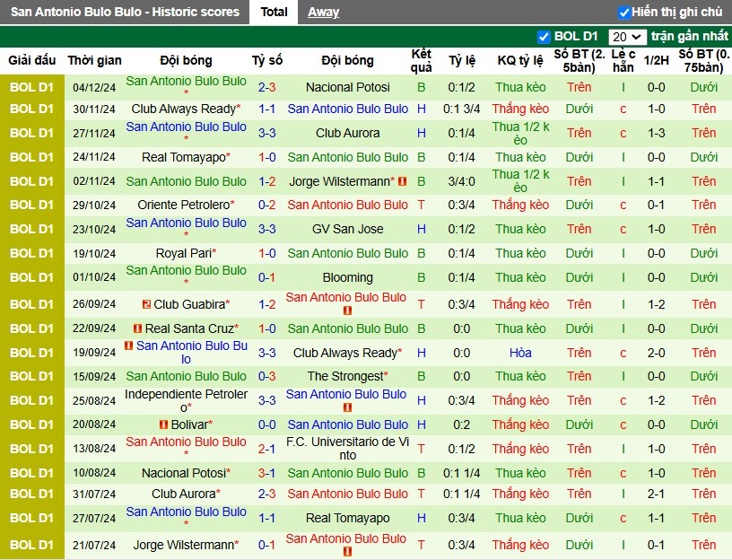Click Thắng kèo in Oriente Petrolero row

pyautogui.click(x=520, y=205)
